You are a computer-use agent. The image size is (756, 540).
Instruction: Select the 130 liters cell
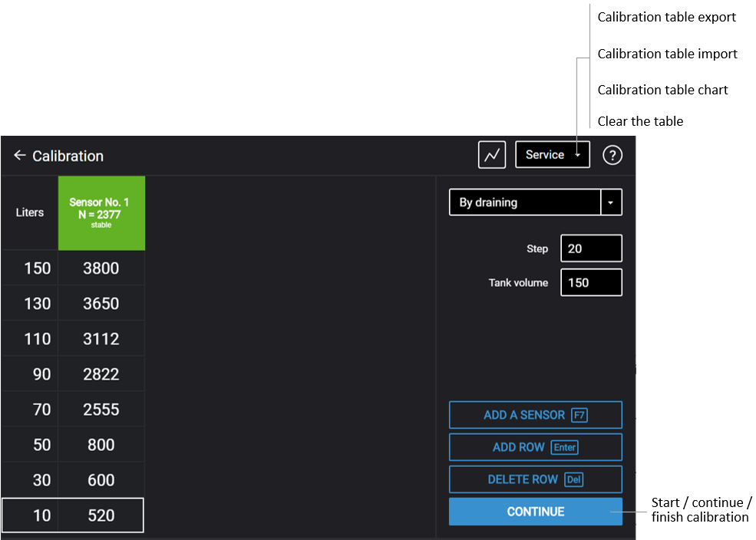click(30, 304)
